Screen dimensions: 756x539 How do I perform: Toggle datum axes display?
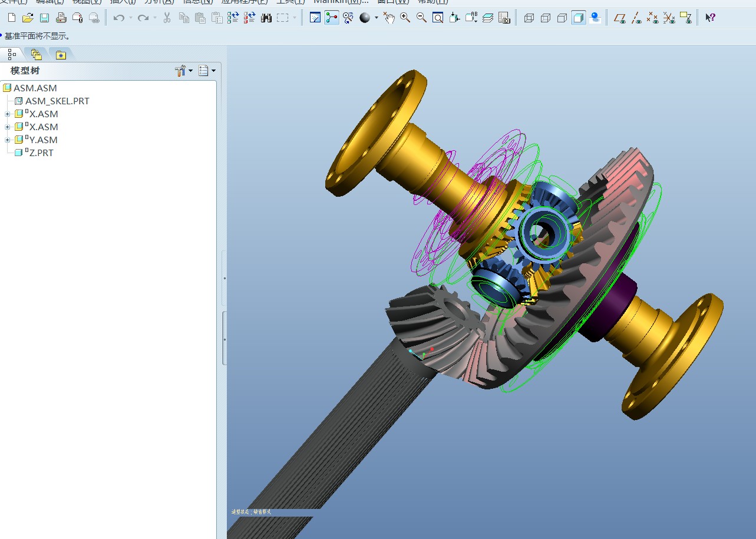[x=636, y=18]
